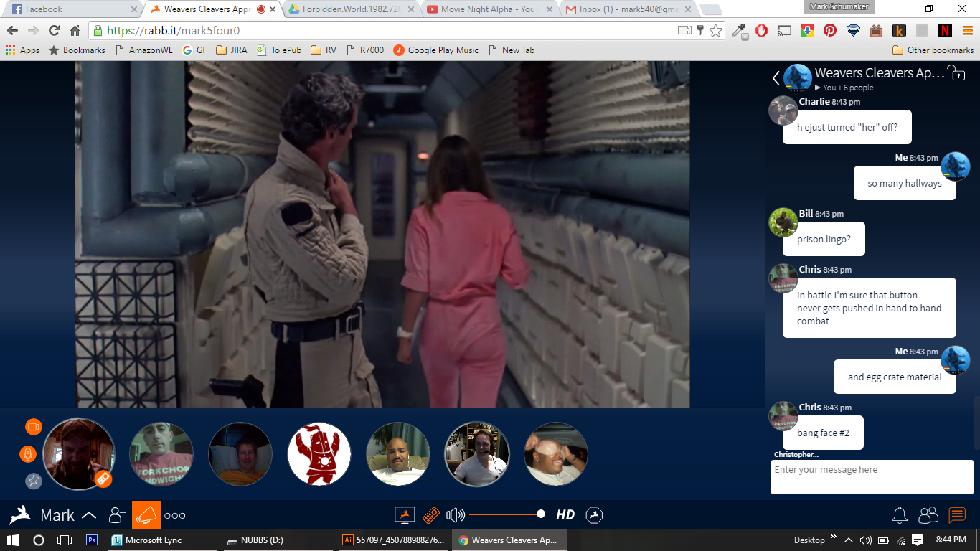Collapse chat with the back chevron
980x551 pixels.
coord(776,78)
